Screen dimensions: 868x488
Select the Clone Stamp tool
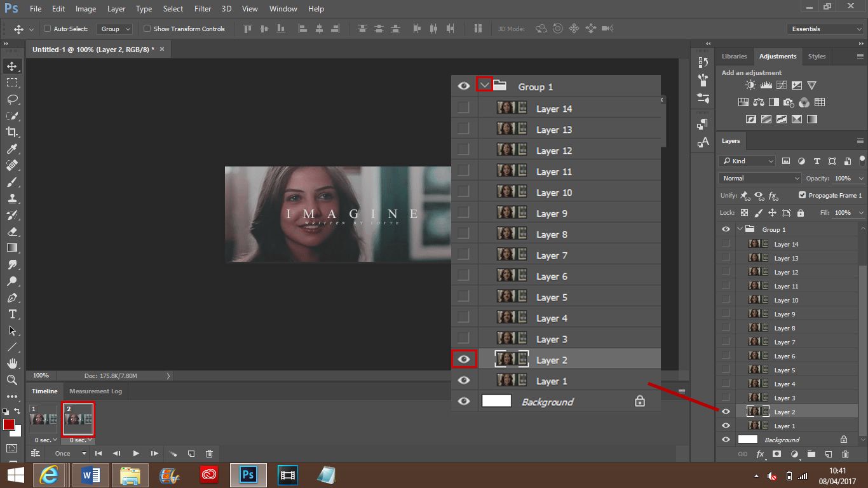pyautogui.click(x=12, y=198)
